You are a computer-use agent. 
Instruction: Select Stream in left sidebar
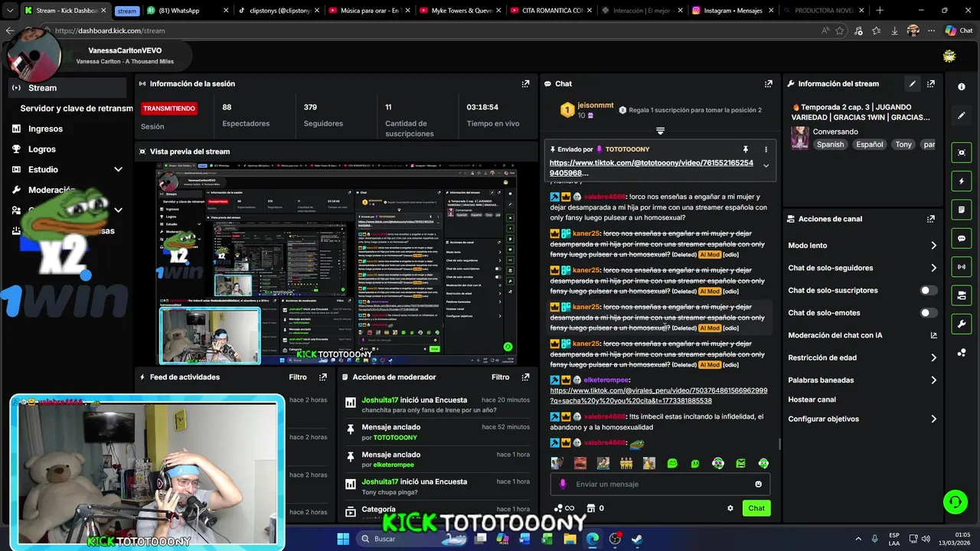coord(67,88)
